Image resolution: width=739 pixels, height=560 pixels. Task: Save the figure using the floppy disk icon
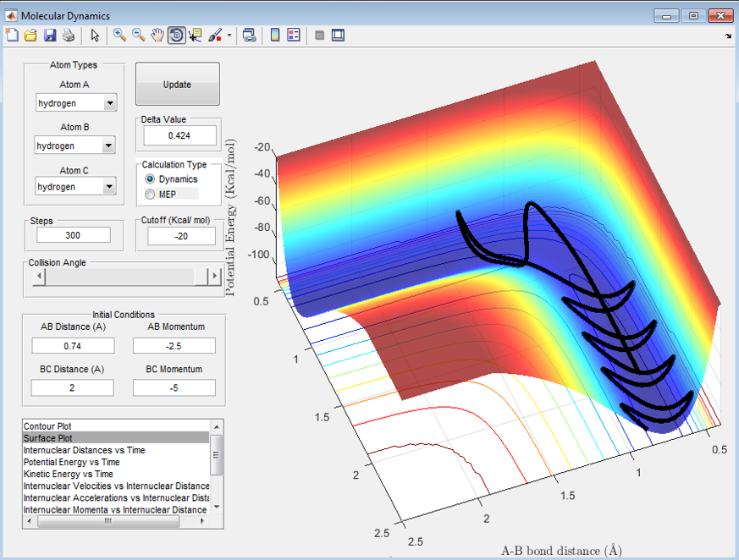pyautogui.click(x=49, y=36)
